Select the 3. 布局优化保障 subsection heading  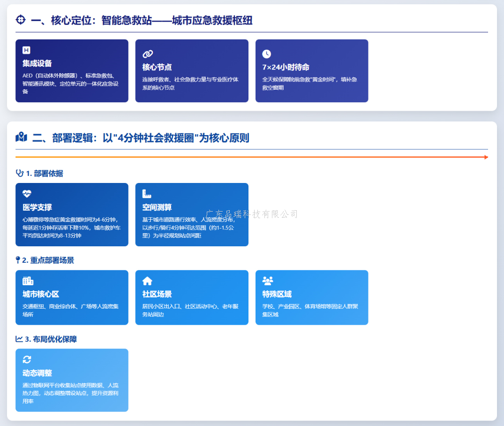click(51, 339)
